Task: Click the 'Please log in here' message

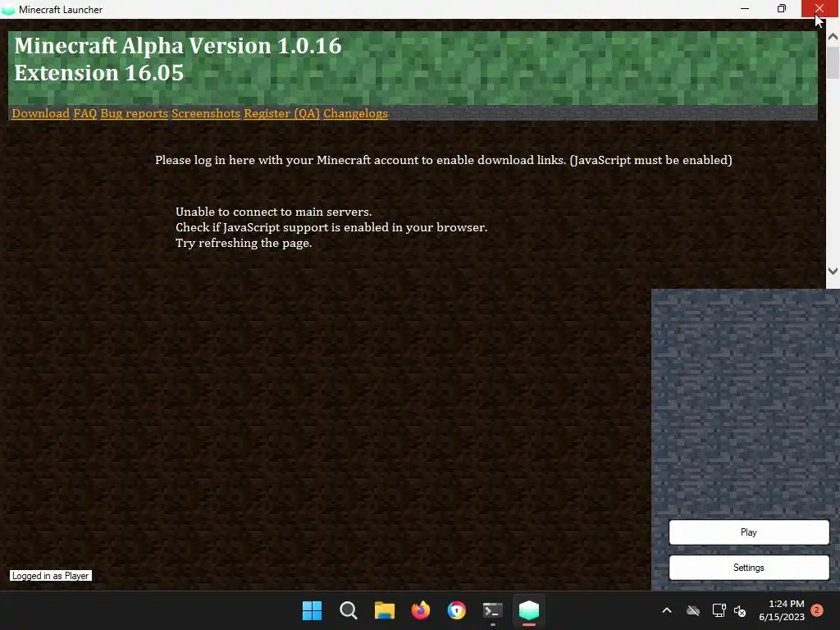Action: 444,160
